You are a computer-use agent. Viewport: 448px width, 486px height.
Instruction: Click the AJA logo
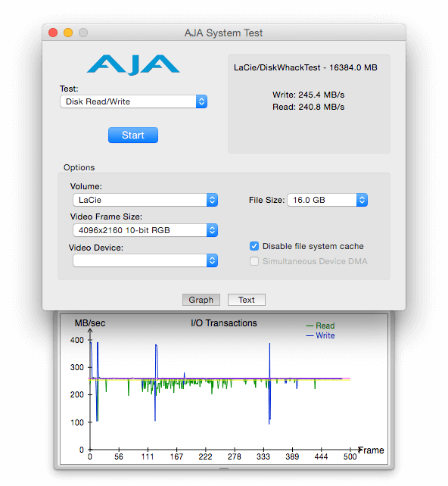point(133,65)
